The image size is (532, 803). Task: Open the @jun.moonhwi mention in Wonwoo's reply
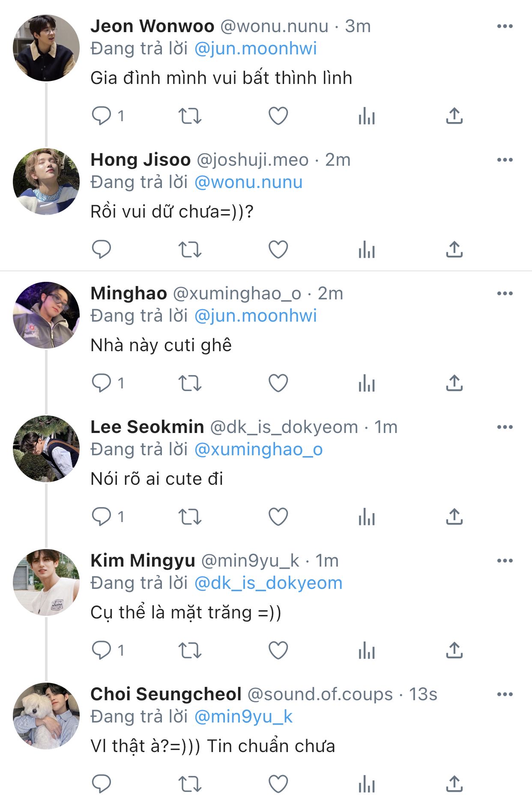(255, 48)
